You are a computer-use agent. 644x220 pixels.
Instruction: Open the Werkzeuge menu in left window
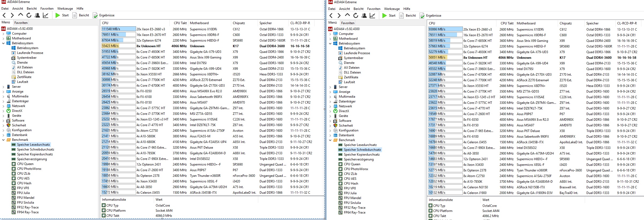click(x=65, y=9)
